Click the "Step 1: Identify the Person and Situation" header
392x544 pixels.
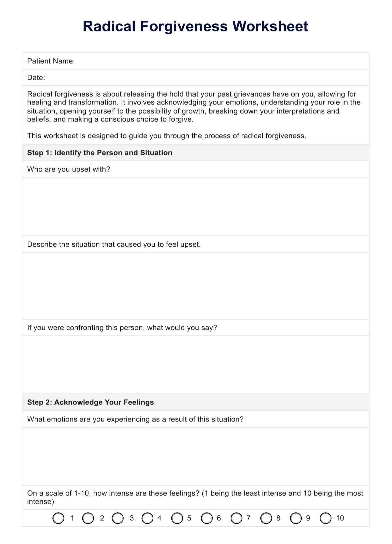pyautogui.click(x=100, y=153)
